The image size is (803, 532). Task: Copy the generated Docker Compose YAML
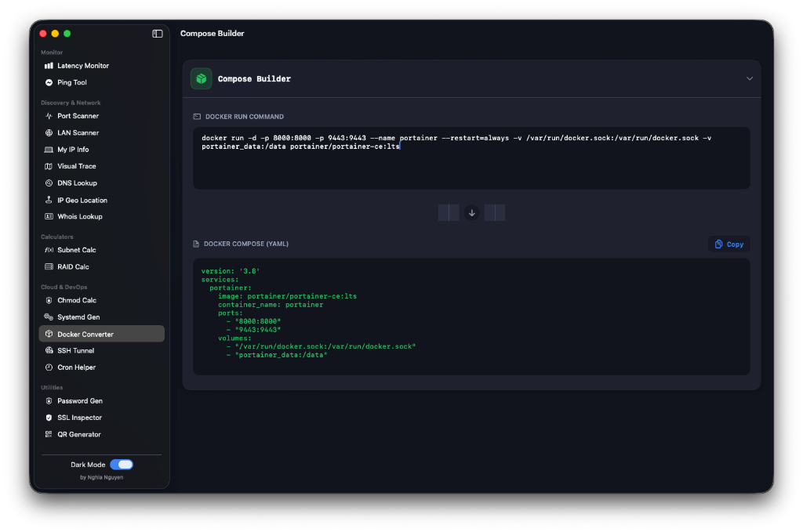(729, 244)
